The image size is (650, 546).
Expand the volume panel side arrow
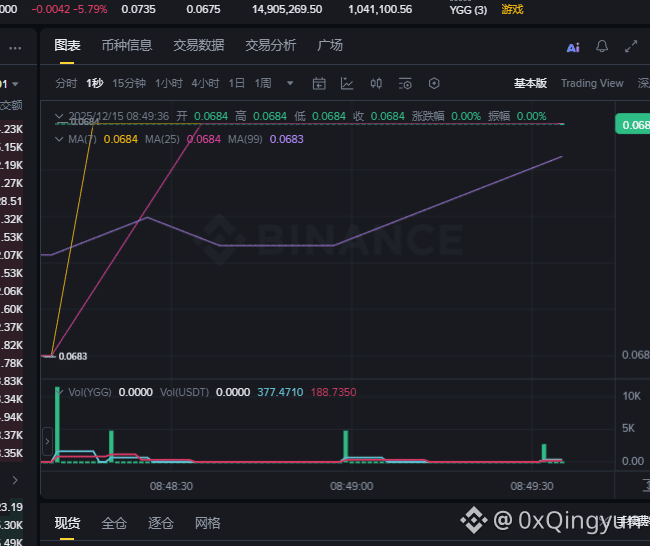47,442
